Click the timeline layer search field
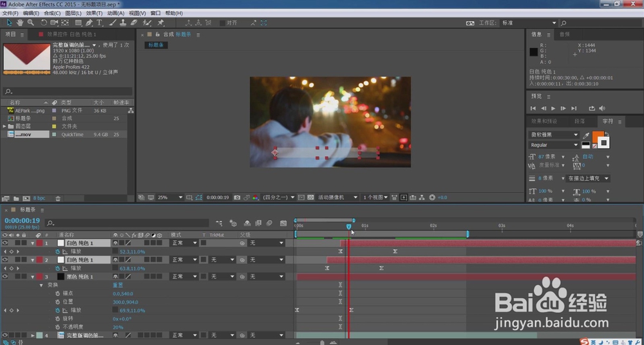Viewport: 644px width, 345px height. coord(127,223)
